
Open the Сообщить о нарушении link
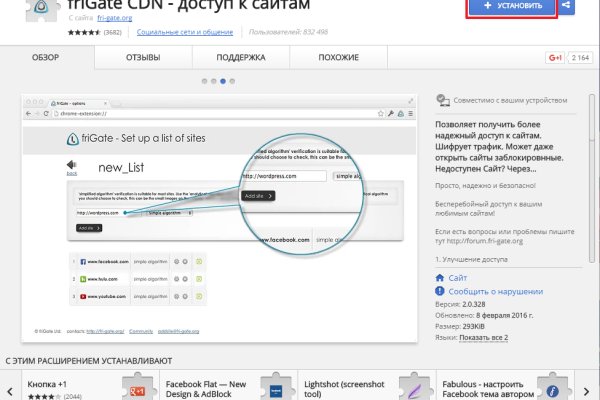tap(497, 290)
